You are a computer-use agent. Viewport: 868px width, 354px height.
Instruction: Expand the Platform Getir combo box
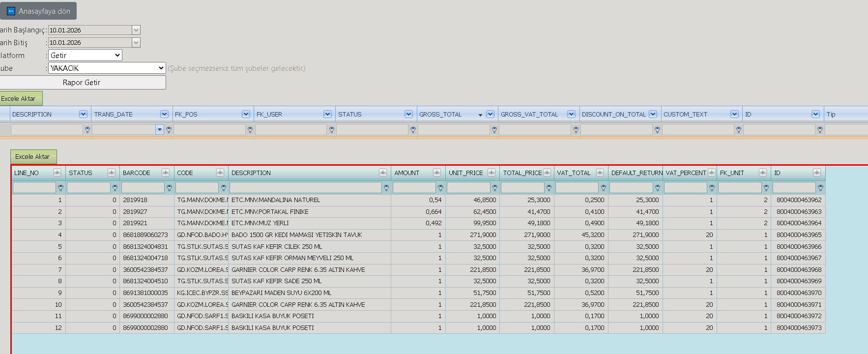coord(85,56)
